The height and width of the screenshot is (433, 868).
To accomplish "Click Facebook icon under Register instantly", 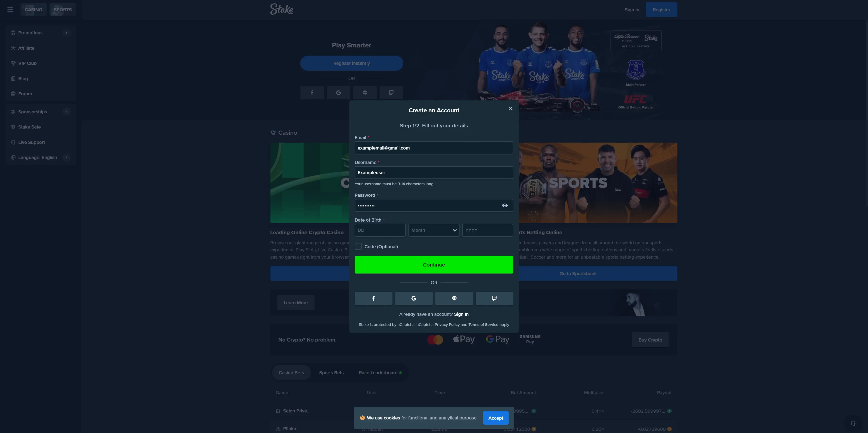I will pos(312,93).
